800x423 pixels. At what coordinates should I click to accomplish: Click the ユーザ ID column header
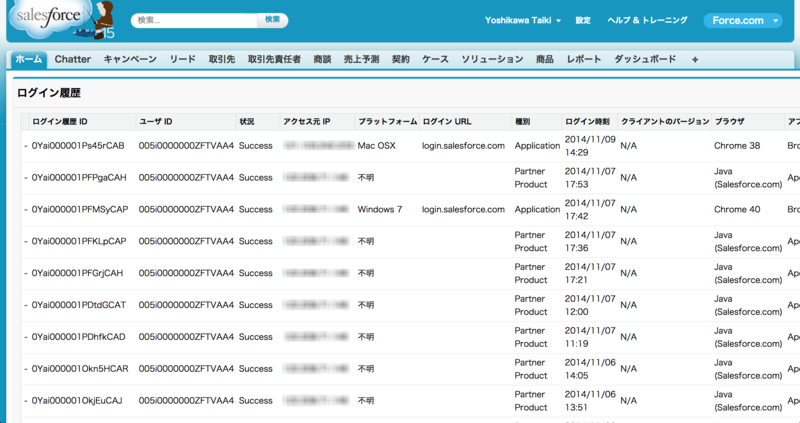(x=156, y=121)
